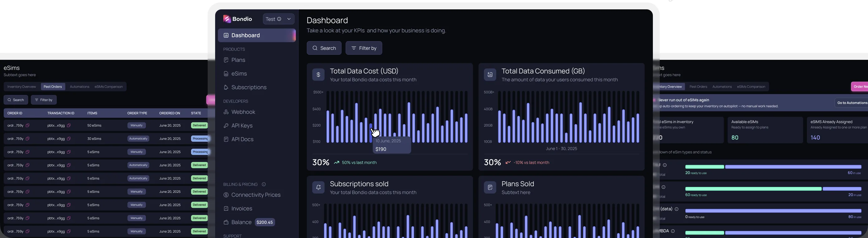The image size is (868, 238).
Task: Open Plans via its sidebar icon
Action: tap(226, 60)
